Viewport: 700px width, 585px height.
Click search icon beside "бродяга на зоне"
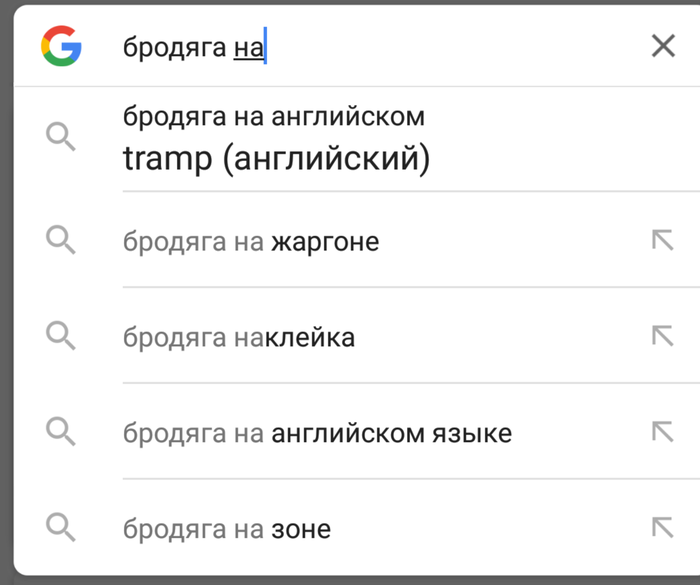tap(61, 527)
